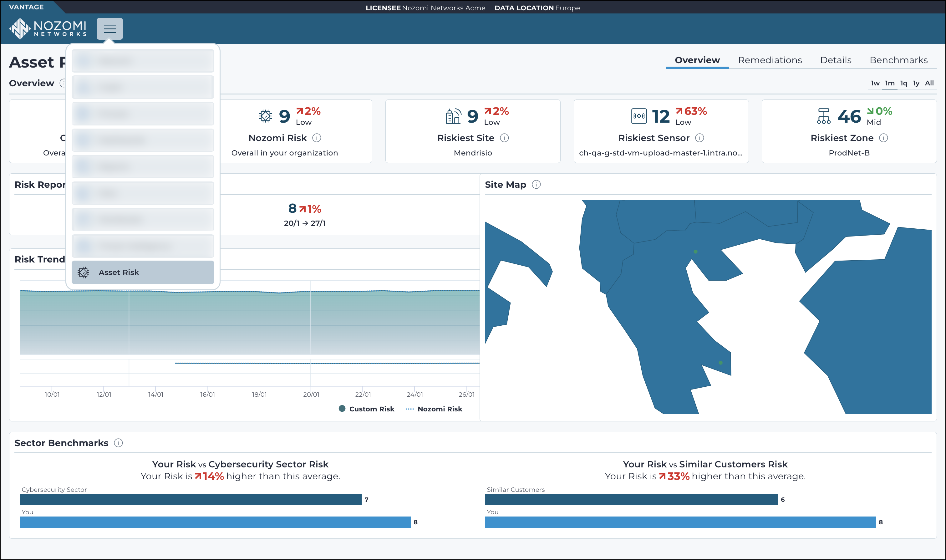Image resolution: width=946 pixels, height=560 pixels.
Task: Click the Riskiest Sensor 63% increase indicator
Action: tap(691, 111)
